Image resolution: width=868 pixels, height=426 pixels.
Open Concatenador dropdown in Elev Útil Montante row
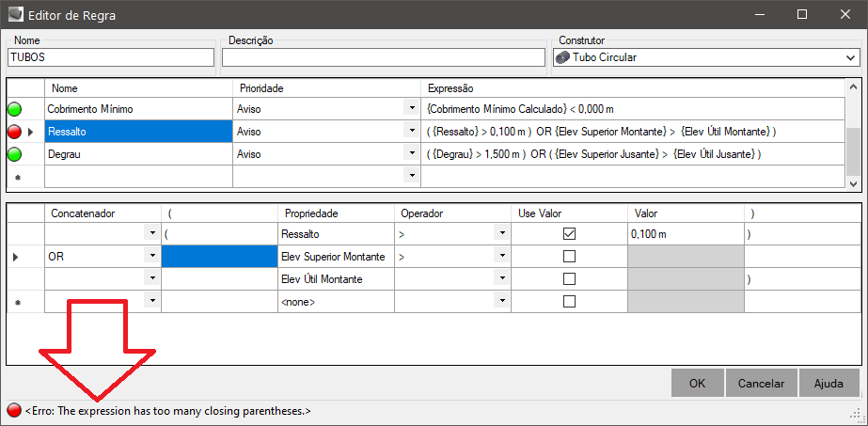tap(151, 279)
